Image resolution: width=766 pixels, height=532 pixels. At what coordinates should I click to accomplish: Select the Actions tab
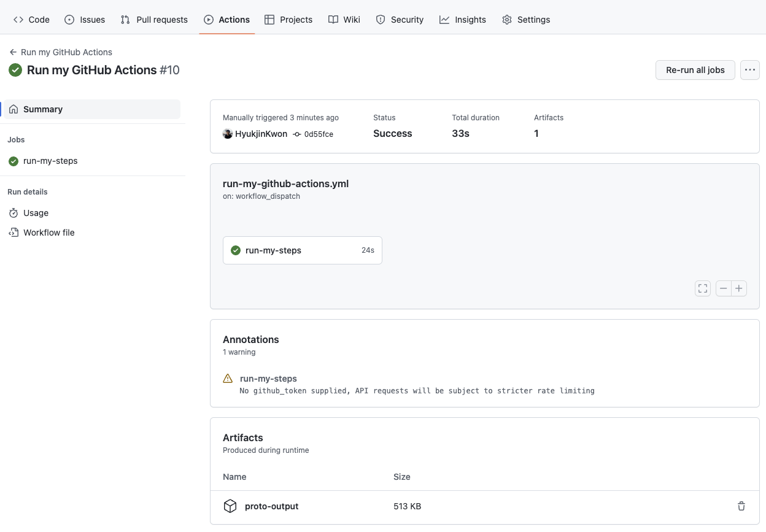click(x=227, y=20)
